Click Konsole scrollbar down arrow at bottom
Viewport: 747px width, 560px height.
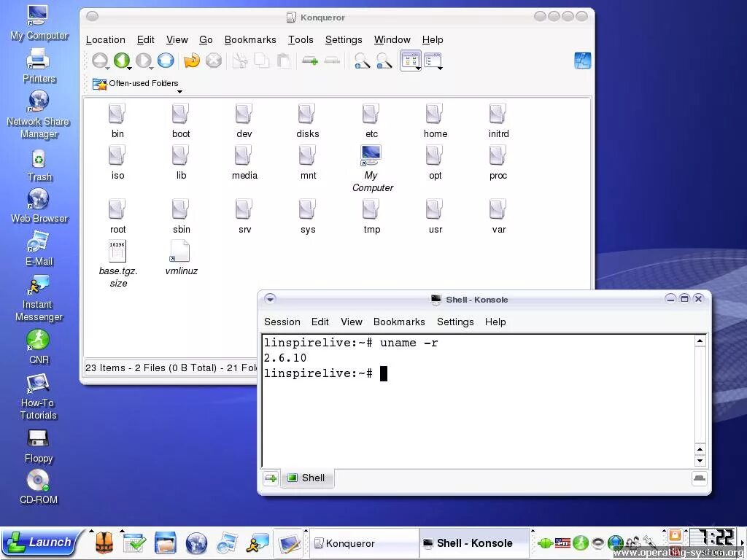pos(700,461)
